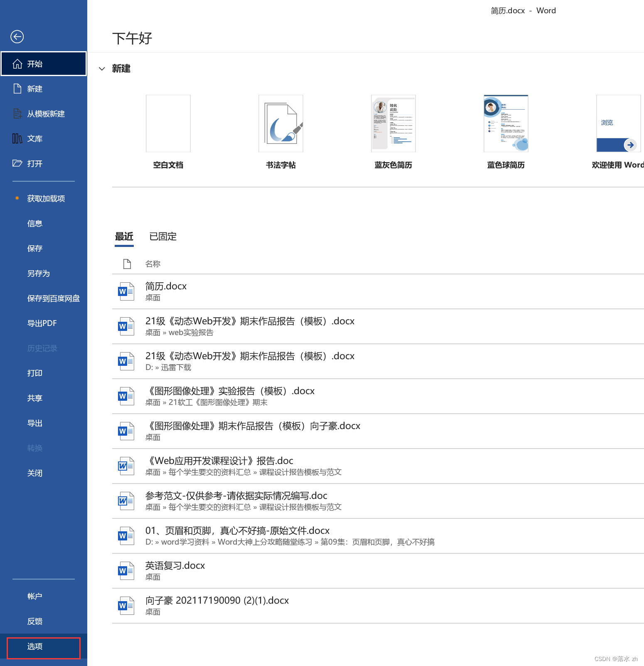The image size is (644, 666).
Task: Open the 帐户 menu item
Action: [x=44, y=596]
